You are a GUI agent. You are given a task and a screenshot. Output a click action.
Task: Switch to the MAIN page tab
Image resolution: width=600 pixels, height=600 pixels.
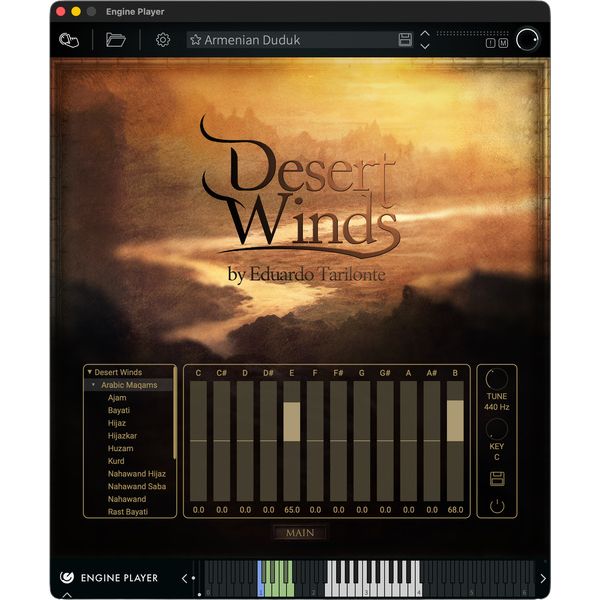tap(300, 532)
